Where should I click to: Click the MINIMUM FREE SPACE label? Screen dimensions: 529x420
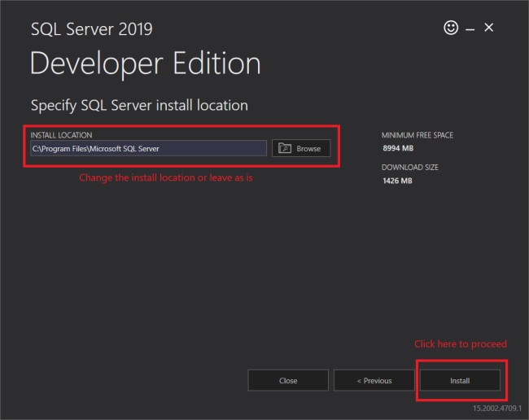(418, 135)
